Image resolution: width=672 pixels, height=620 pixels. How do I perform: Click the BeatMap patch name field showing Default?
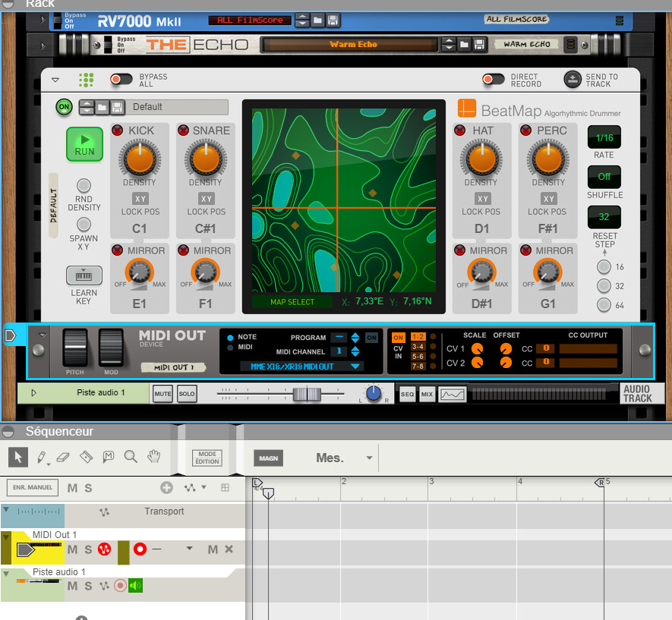[x=178, y=107]
